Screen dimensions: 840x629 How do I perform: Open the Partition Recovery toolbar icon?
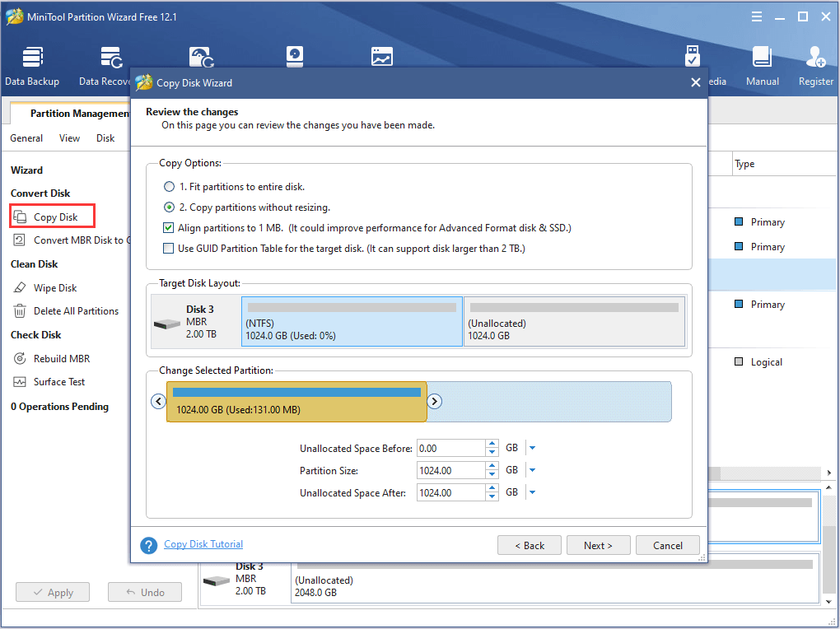point(202,57)
